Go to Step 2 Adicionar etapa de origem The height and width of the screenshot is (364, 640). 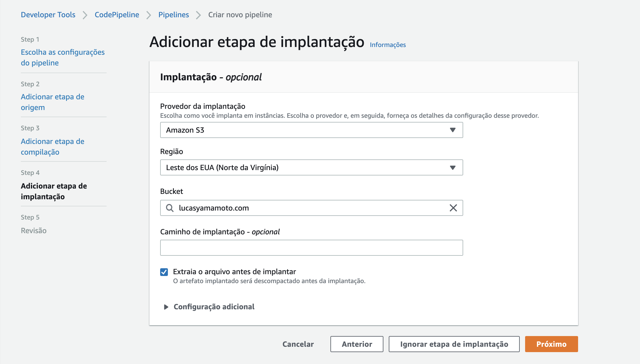coord(52,102)
